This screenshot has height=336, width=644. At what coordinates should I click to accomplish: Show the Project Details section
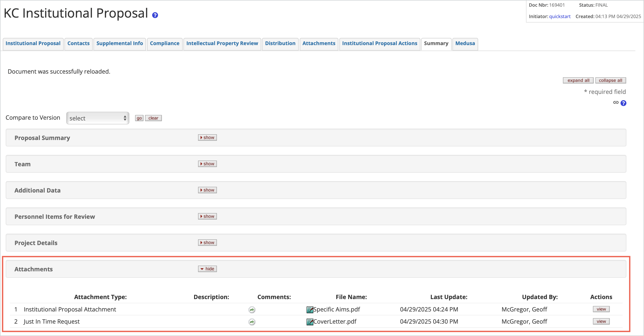pos(207,242)
